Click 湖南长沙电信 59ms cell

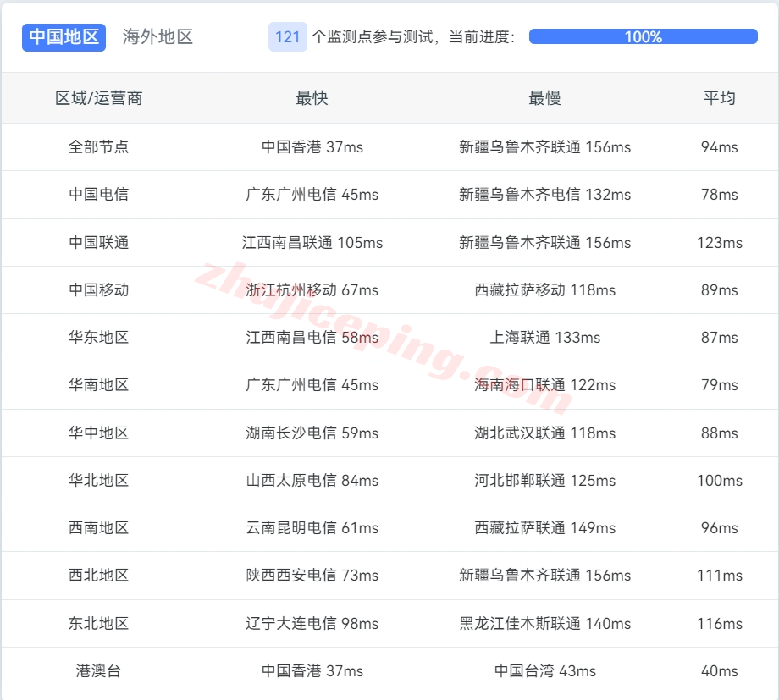[x=312, y=433]
